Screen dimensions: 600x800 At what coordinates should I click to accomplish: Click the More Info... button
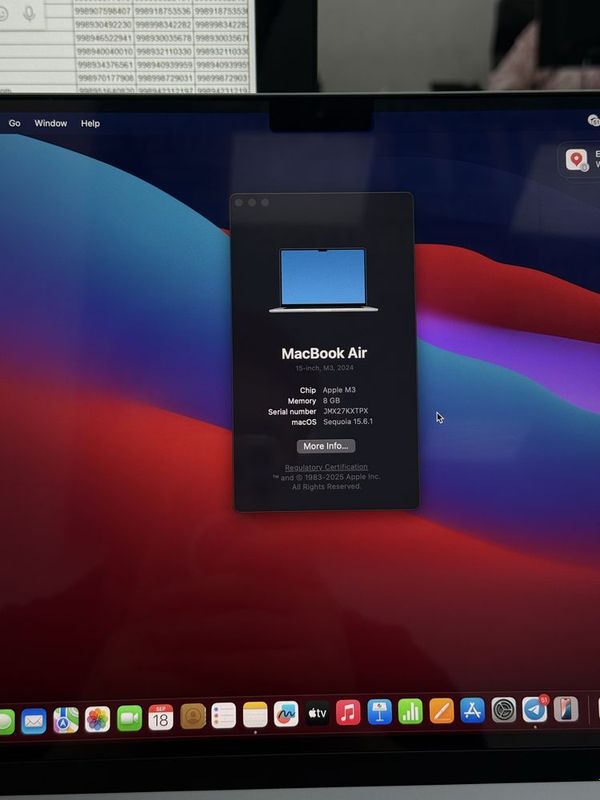coord(326,446)
